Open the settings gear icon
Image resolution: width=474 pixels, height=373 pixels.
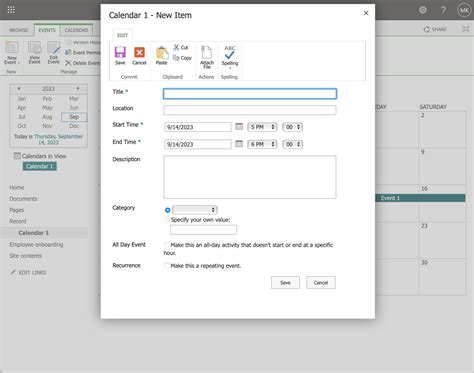click(423, 10)
